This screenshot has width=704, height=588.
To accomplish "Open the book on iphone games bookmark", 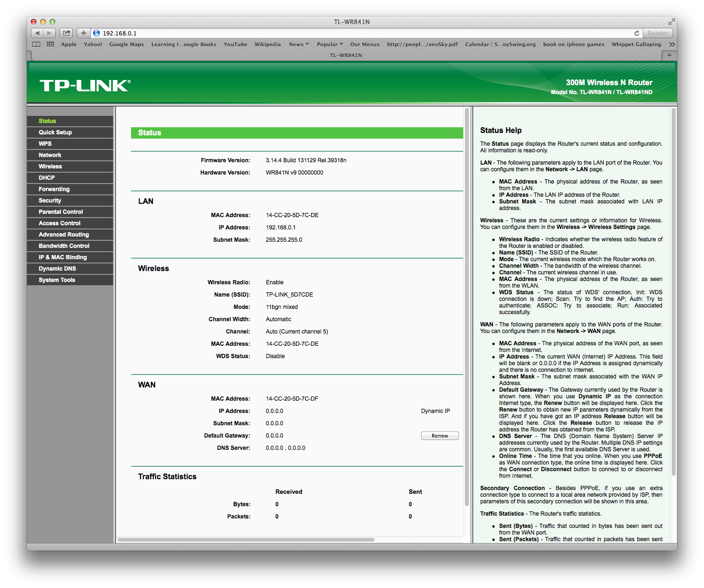I will click(x=573, y=44).
